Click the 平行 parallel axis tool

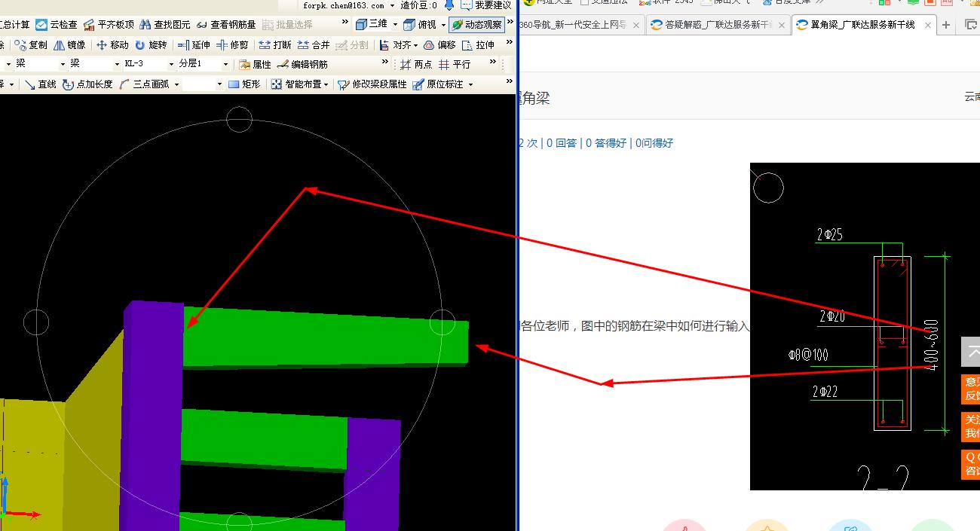pos(455,65)
